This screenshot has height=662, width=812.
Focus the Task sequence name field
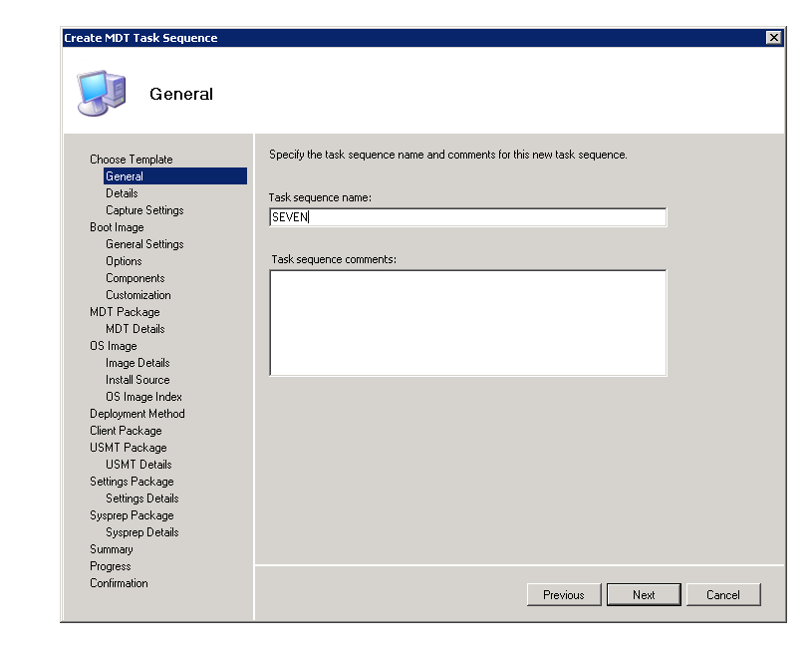[x=467, y=217]
